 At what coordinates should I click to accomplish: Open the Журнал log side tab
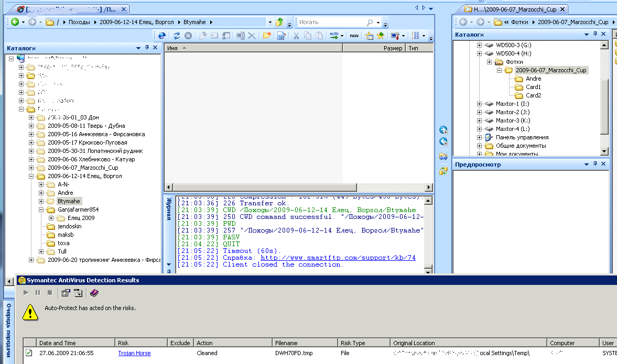click(169, 209)
